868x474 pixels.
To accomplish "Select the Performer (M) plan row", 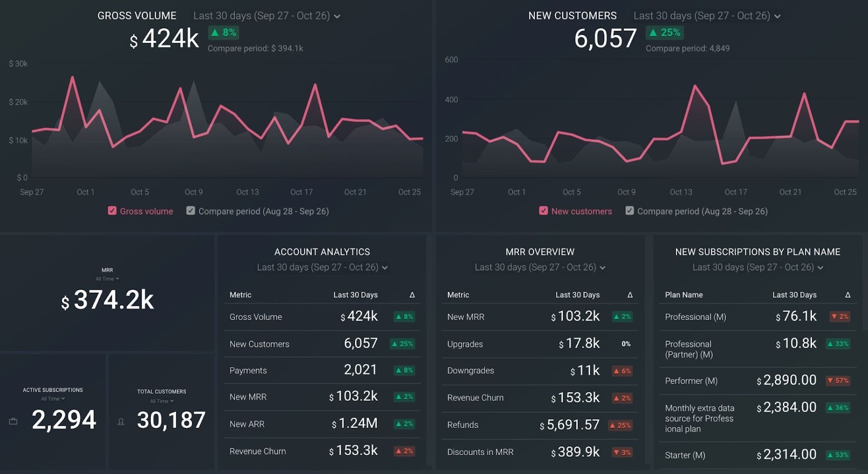I will tap(758, 381).
